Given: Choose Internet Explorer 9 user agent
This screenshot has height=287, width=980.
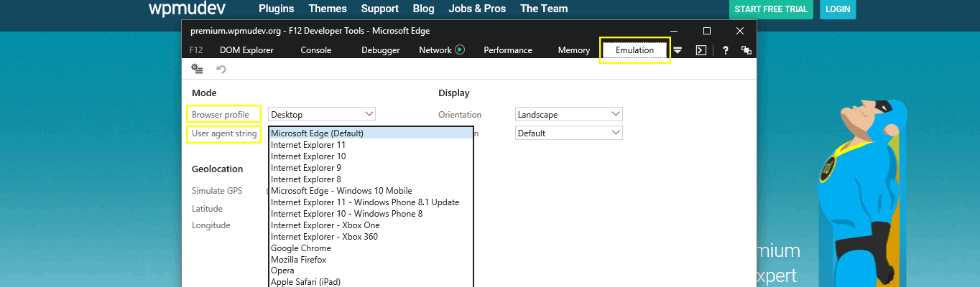Looking at the screenshot, I should (371, 168).
